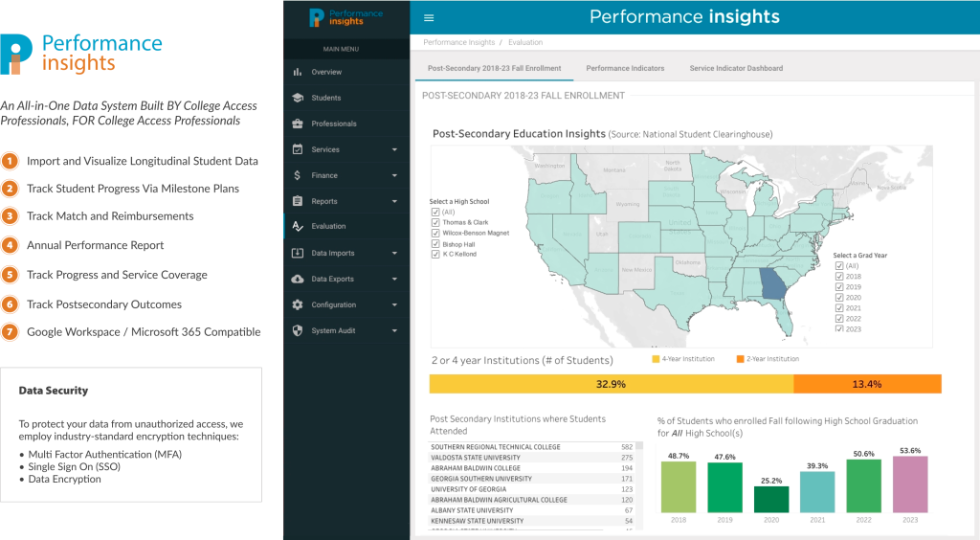Open Professionals in the main menu
This screenshot has height=540, width=980.
click(x=346, y=124)
